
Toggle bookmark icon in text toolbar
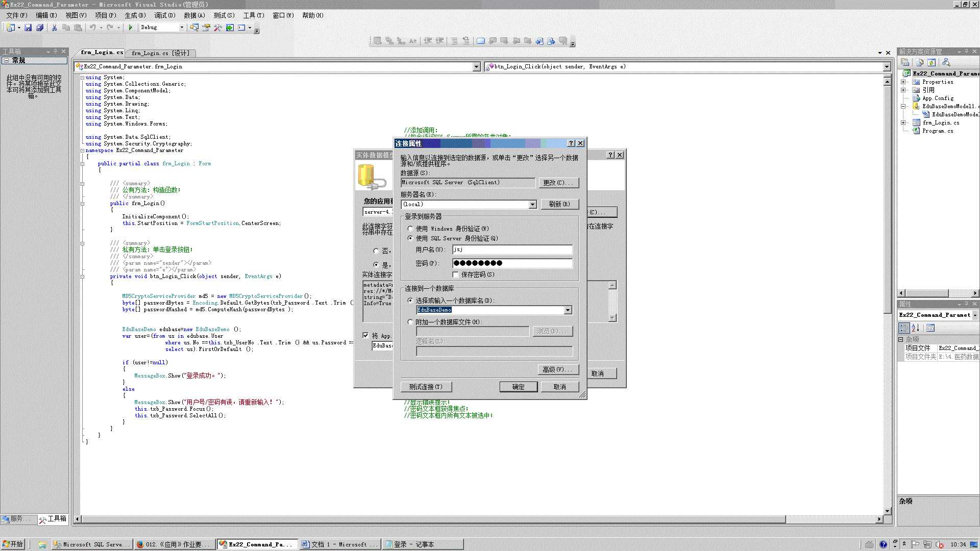[x=481, y=41]
